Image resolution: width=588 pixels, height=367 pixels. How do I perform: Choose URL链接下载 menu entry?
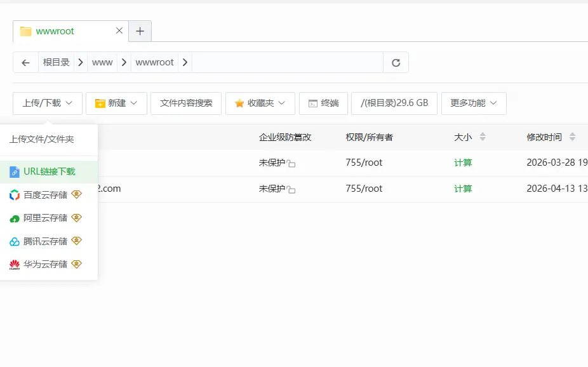(x=49, y=172)
